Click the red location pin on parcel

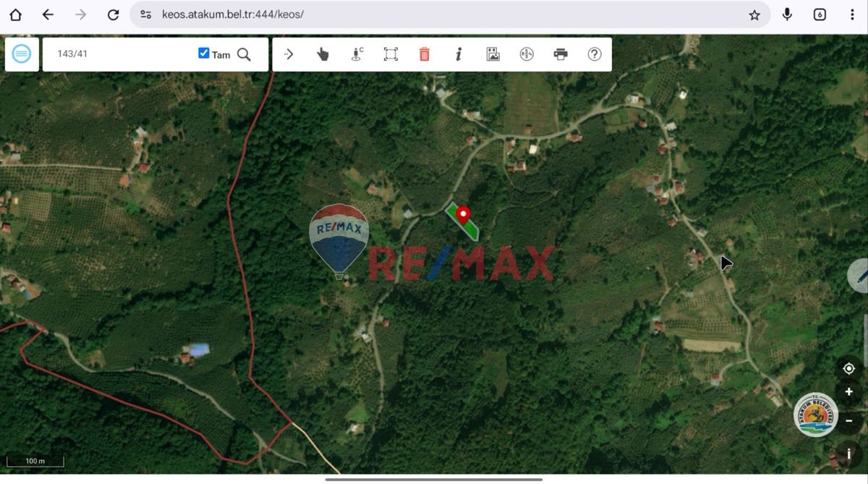coord(463,214)
